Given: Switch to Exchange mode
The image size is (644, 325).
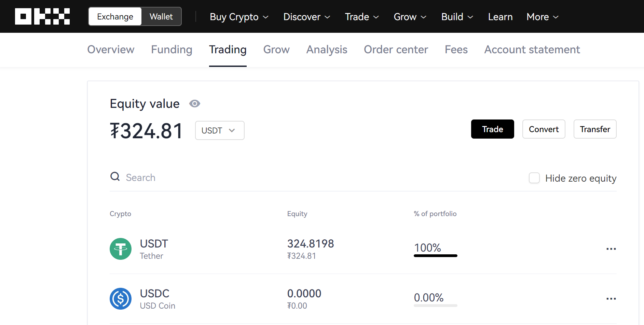Looking at the screenshot, I should click(x=115, y=16).
